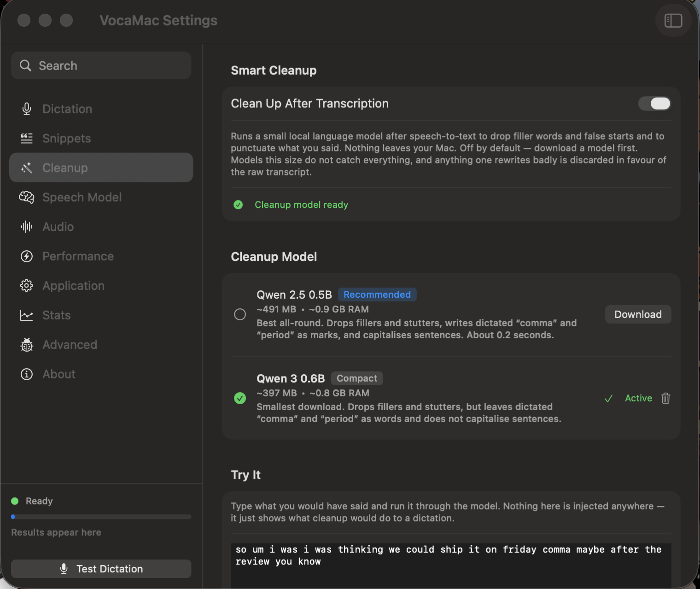700x589 pixels.
Task: Open the Dictation settings section
Action: pyautogui.click(x=101, y=109)
